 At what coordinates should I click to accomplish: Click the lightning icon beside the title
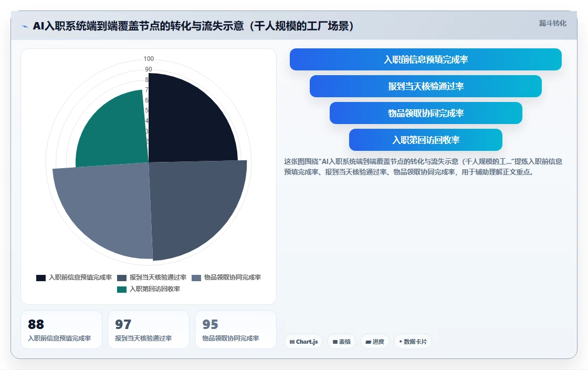click(x=25, y=27)
